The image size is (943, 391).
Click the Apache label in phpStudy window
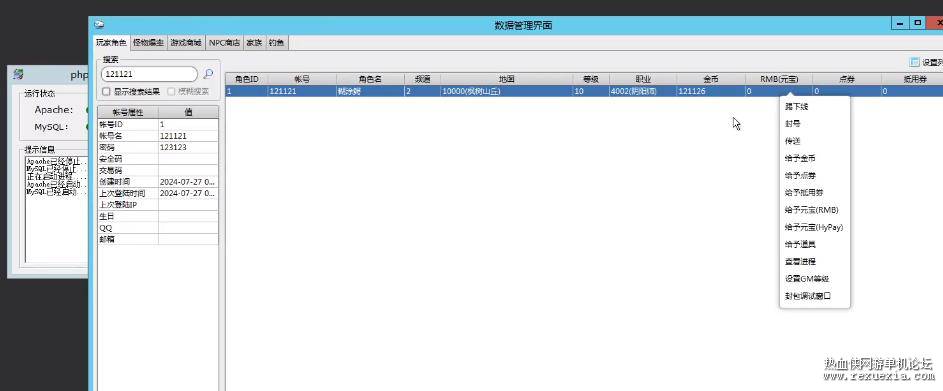pos(54,110)
